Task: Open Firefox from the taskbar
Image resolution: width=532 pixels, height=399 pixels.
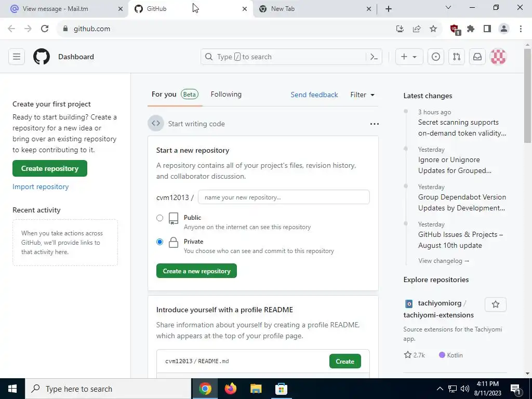Action: 230,389
